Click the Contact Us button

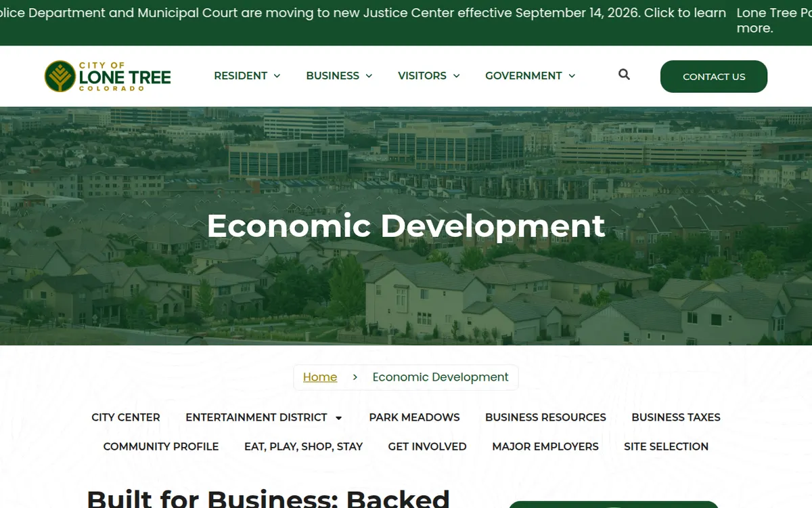click(x=714, y=77)
